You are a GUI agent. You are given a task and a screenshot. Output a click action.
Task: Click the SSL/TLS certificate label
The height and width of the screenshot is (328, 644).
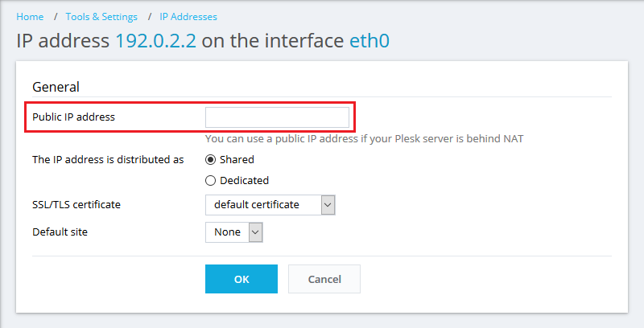[76, 205]
